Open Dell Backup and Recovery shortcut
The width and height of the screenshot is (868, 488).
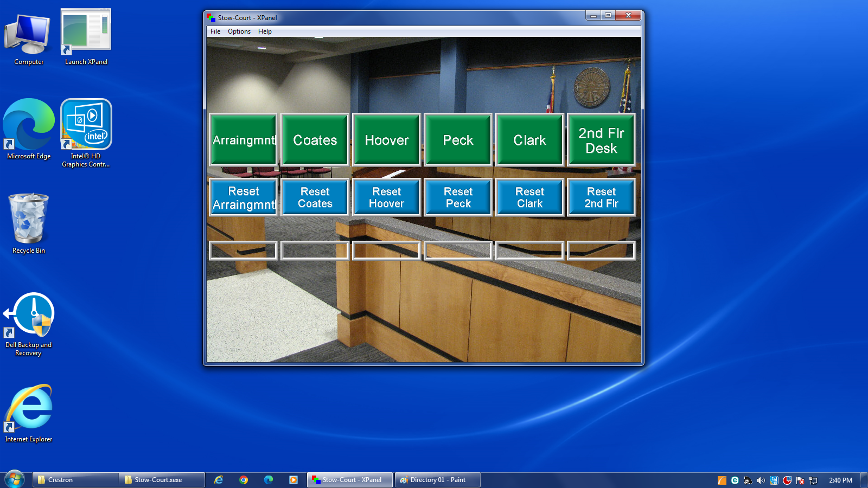(29, 324)
